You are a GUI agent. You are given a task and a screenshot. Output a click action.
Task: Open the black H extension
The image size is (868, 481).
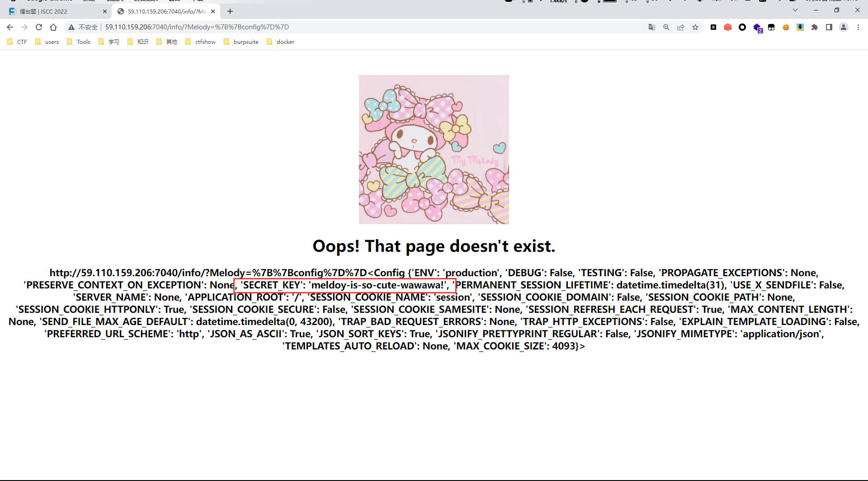point(713,27)
